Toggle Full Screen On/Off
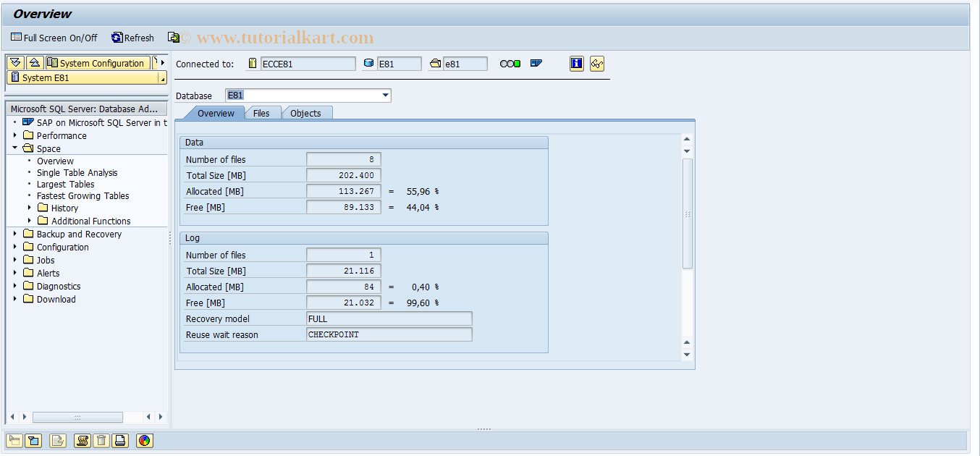Image resolution: width=980 pixels, height=456 pixels. pyautogui.click(x=54, y=38)
